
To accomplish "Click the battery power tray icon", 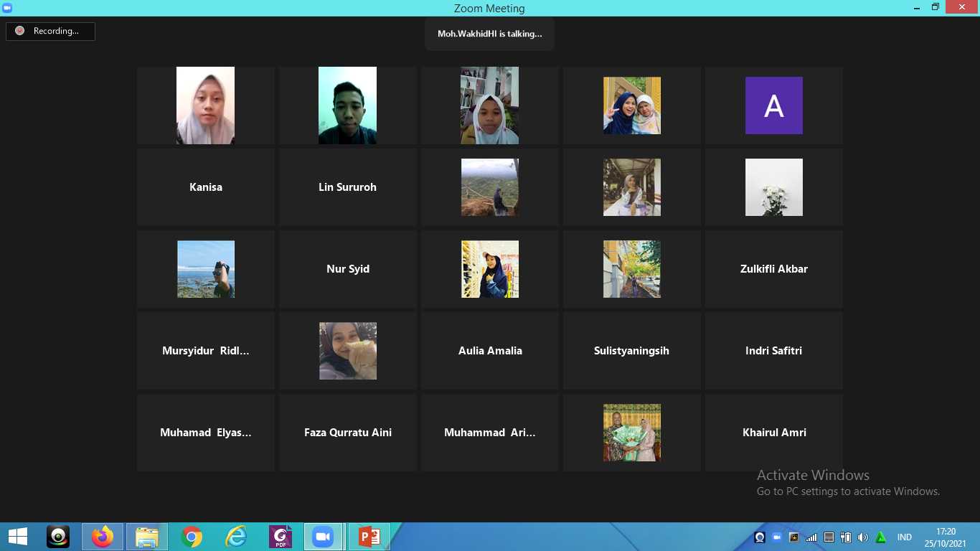I will click(x=846, y=537).
